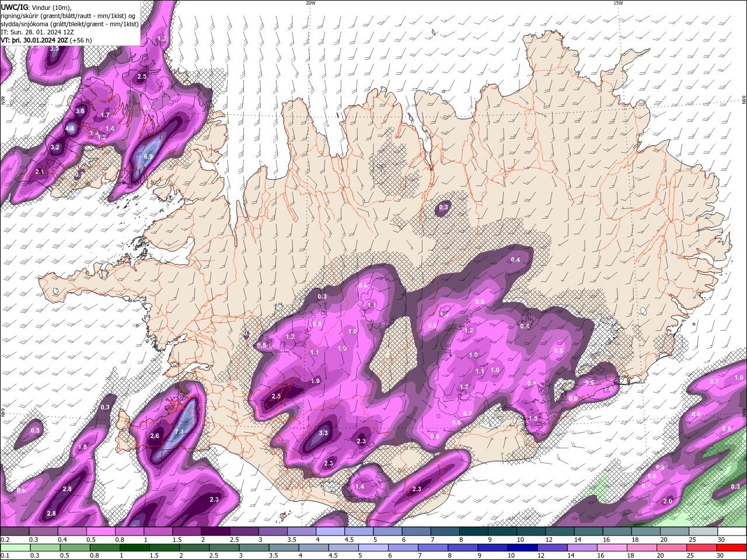Click the 7.4 precipitation value on the map

pyautogui.click(x=179, y=432)
